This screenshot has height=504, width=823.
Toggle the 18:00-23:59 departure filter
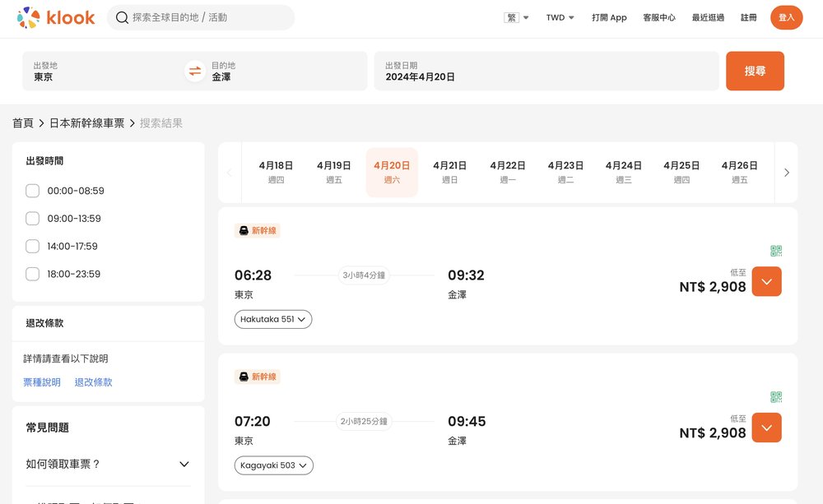click(x=33, y=274)
